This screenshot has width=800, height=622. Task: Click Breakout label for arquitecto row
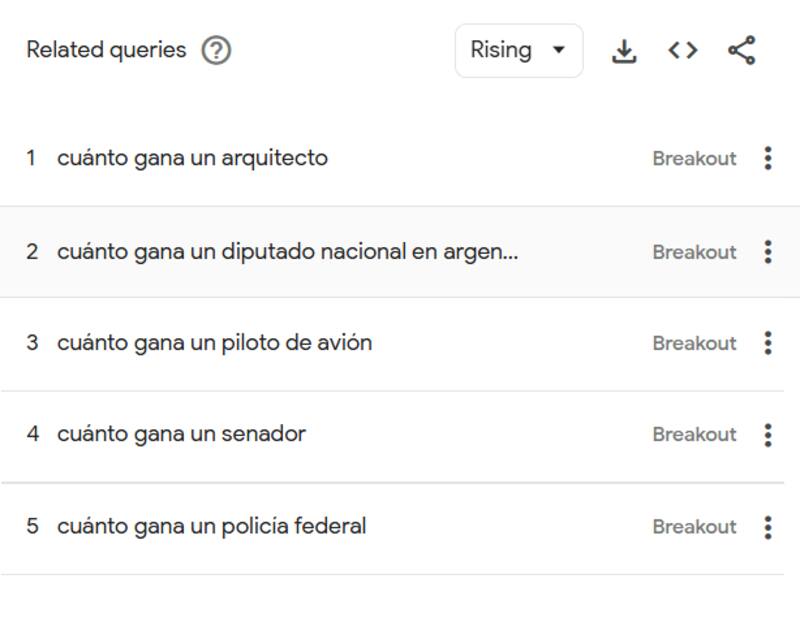(694, 158)
